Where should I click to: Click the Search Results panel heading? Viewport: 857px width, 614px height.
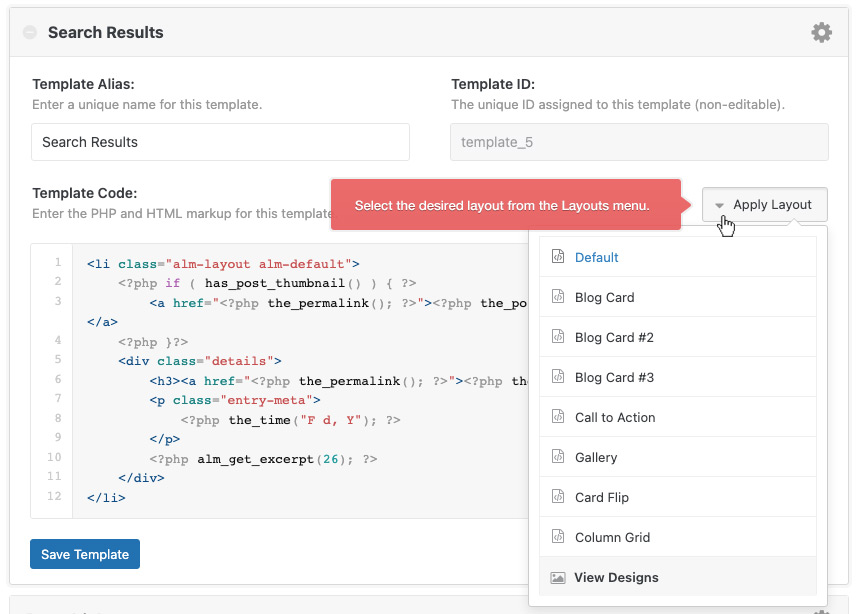[x=105, y=32]
